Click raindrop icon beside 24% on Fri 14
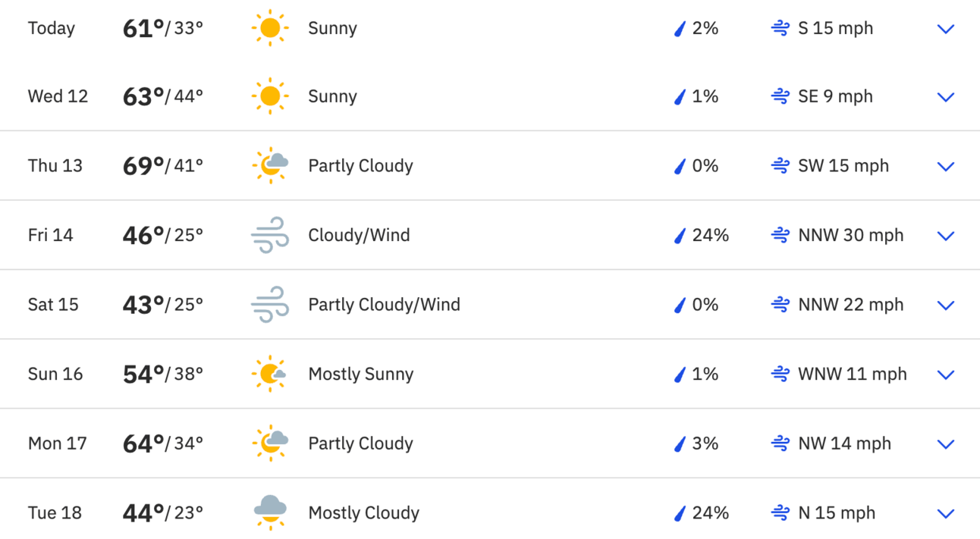 point(680,236)
